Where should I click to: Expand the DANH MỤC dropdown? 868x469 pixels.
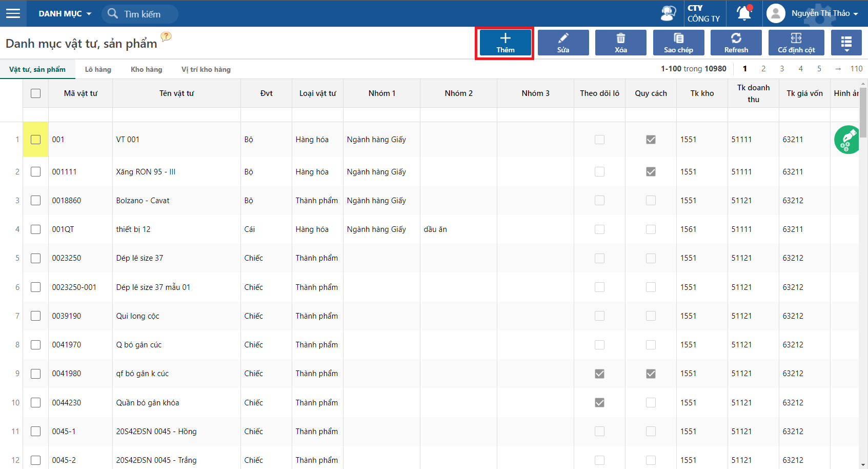click(65, 14)
